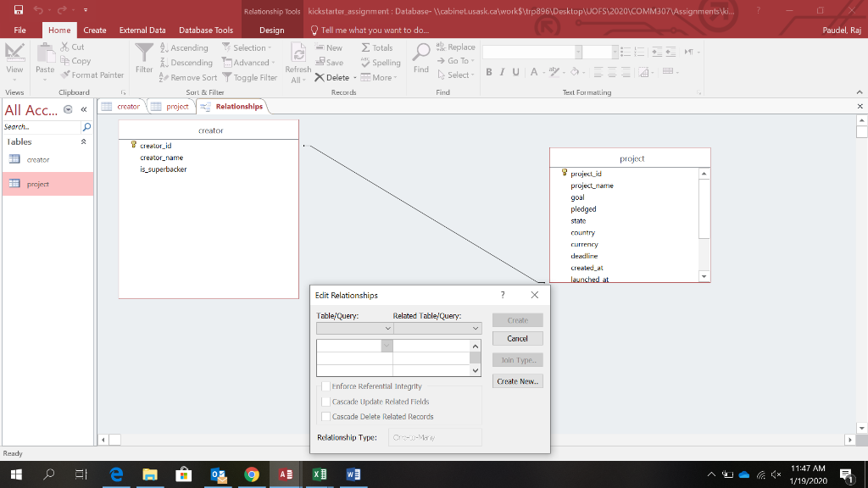This screenshot has height=488, width=868.
Task: Collapse the Tables group
Action: [x=84, y=141]
